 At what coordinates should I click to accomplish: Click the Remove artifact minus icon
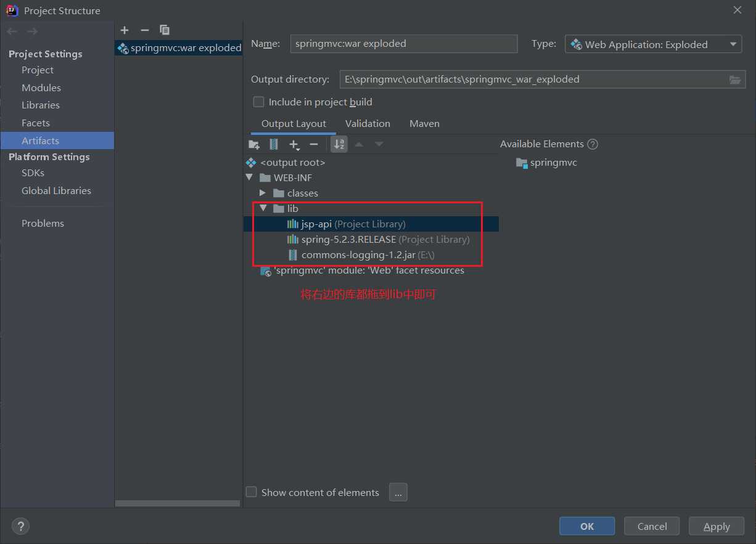pos(145,30)
